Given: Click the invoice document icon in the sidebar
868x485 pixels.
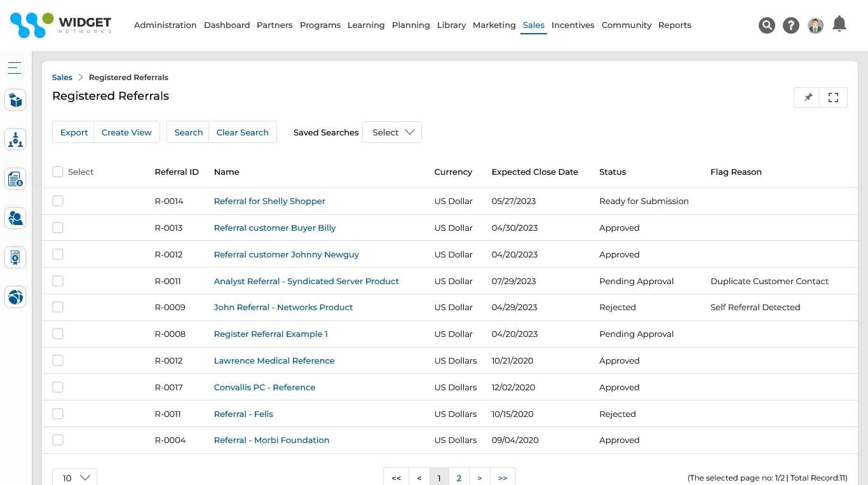Looking at the screenshot, I should pos(15,179).
